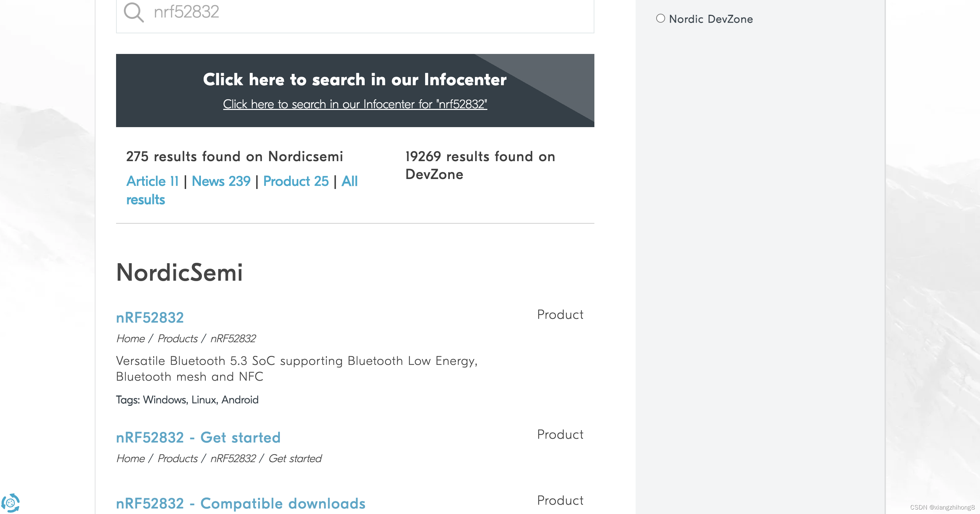This screenshot has height=514, width=980.
Task: Click nRF52832 breadcrumb under first result
Action: pyautogui.click(x=233, y=338)
